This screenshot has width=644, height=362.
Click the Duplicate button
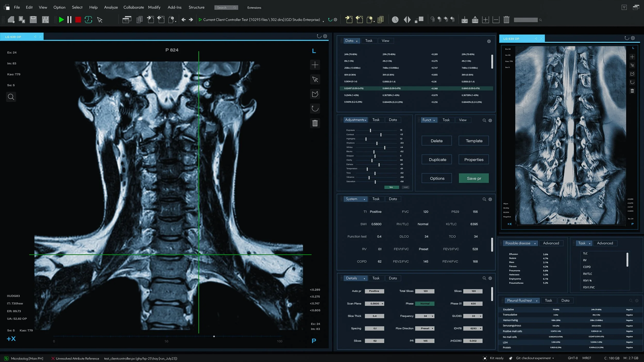tap(437, 159)
